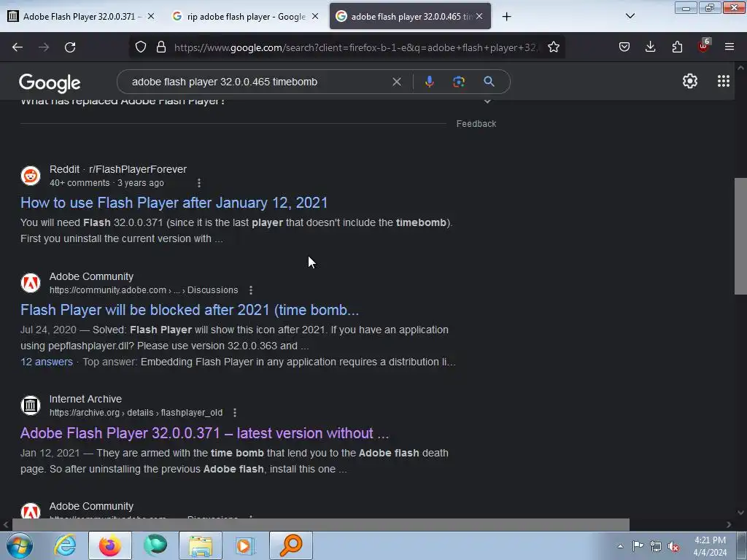Select the adobe flash player 32.0.0.465 tab
Screen dimensions: 747x560
[410, 16]
